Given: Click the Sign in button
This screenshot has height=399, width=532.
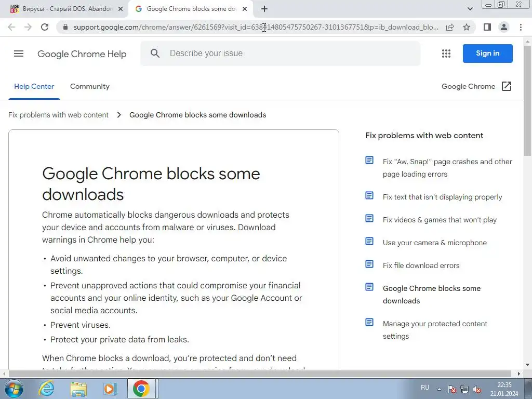Looking at the screenshot, I should pos(487,54).
